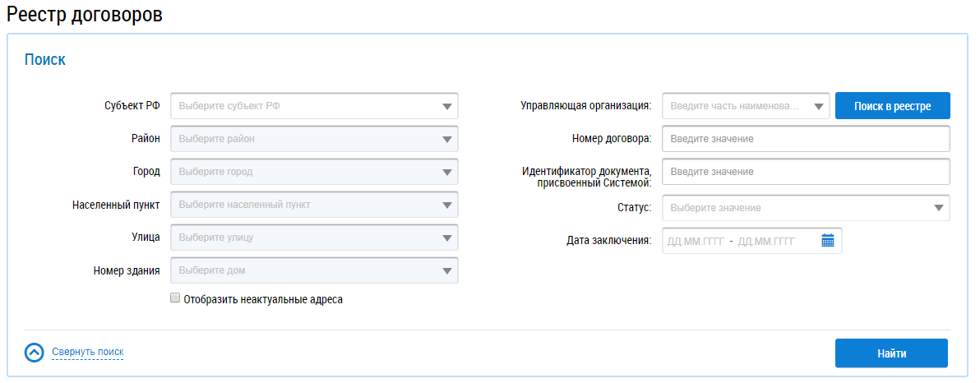
Task: Click the circular collapse arrow icon
Action: point(34,353)
